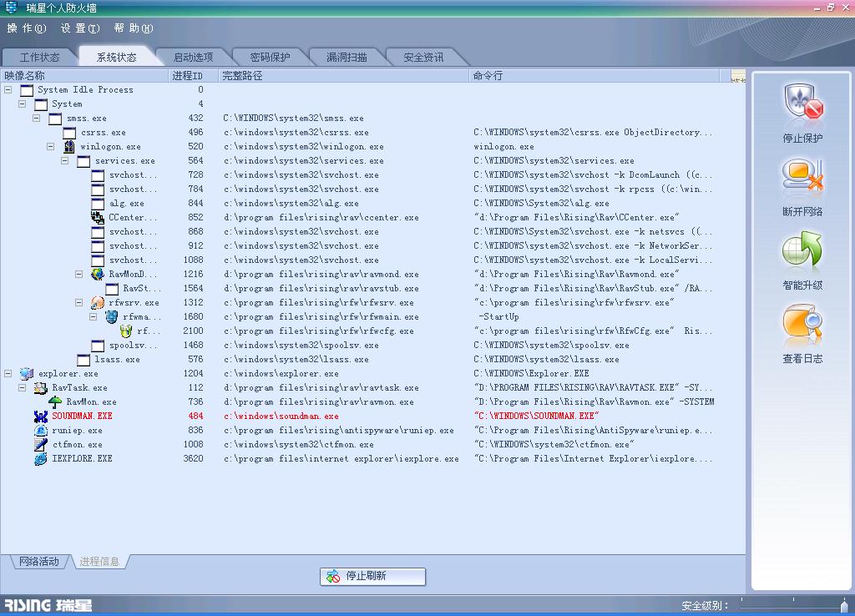The height and width of the screenshot is (616, 855).
Task: Collapse the rfwsrv.exe tree node
Action: click(79, 302)
